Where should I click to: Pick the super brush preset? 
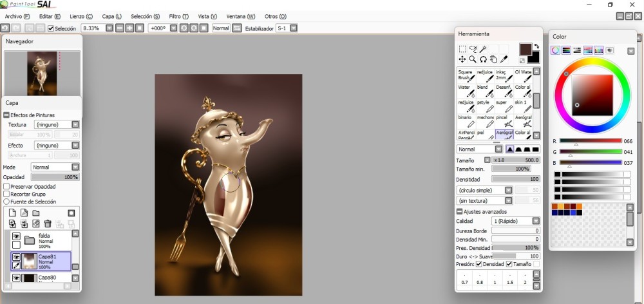504,106
